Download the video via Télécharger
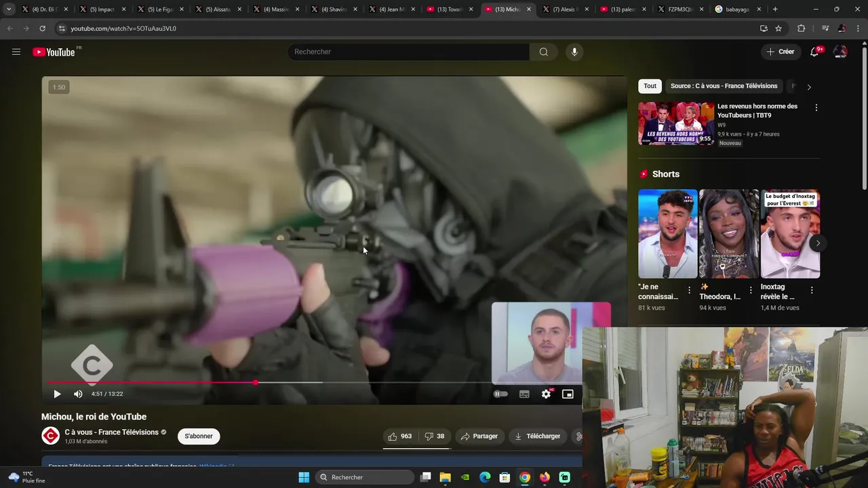 coord(538,436)
